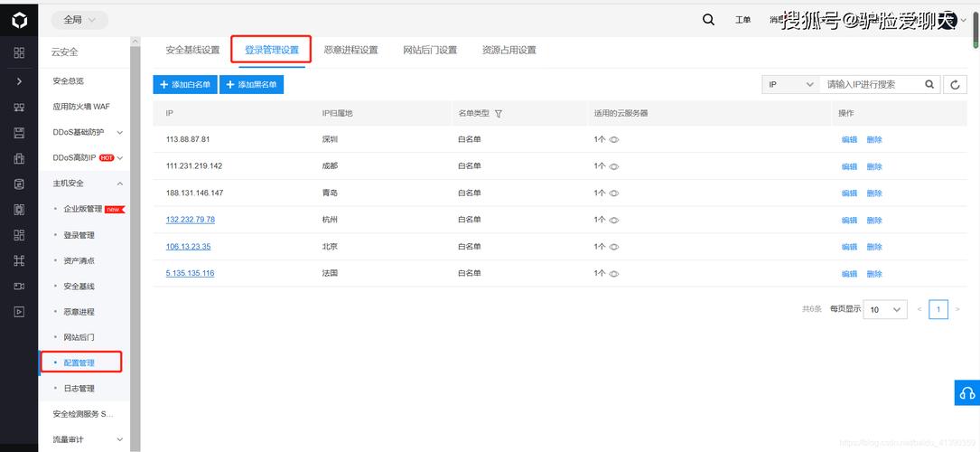
Task: Switch to the 恶意进程设置 tab
Action: (350, 50)
